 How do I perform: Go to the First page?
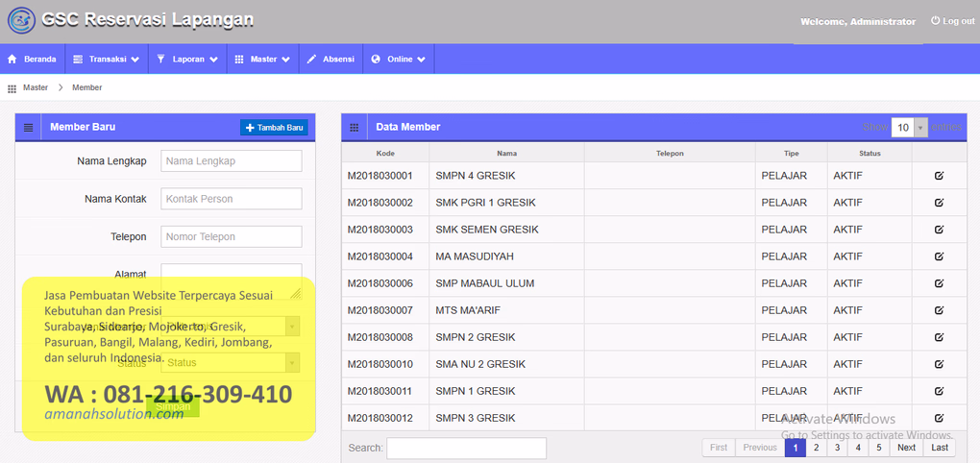(719, 448)
